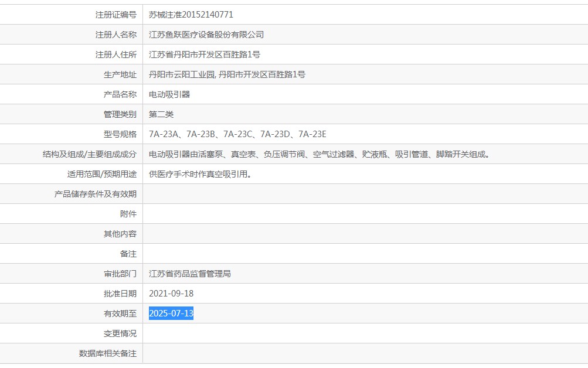Click the 变更情况 label
588x368 pixels.
tap(120, 333)
